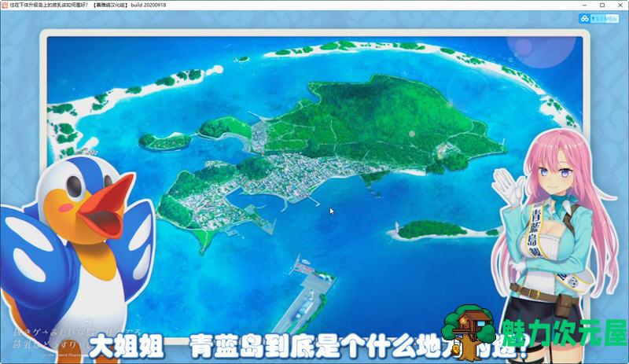
Task: Click the window title text with build 20200918
Action: point(88,5)
